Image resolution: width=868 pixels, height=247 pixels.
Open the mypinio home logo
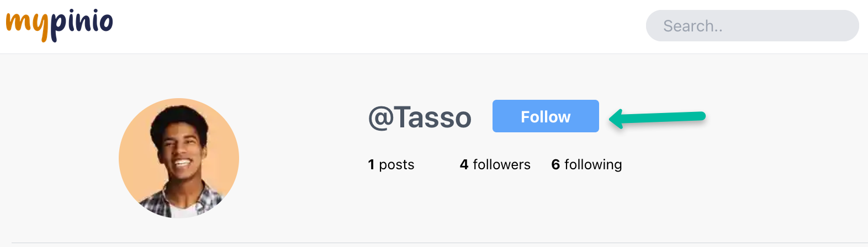pos(60,25)
